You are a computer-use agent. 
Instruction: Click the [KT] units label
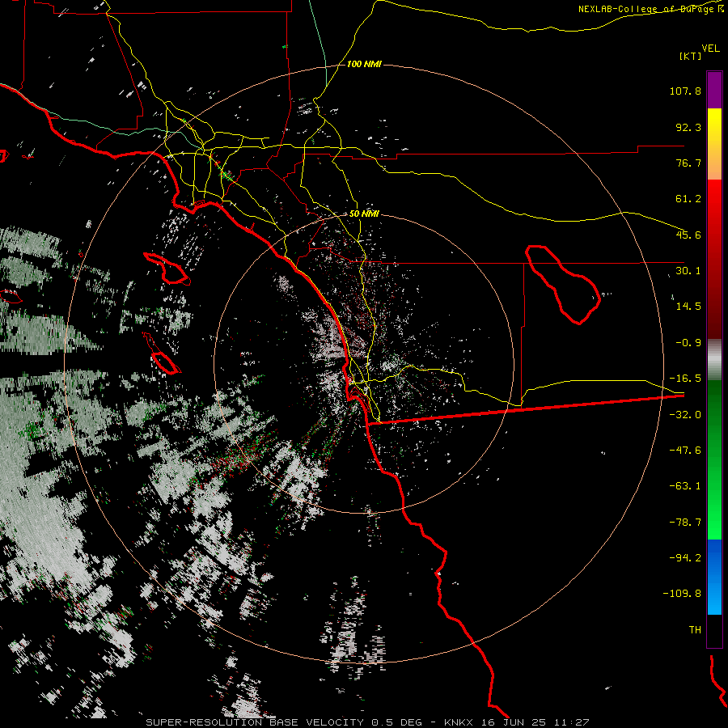(x=691, y=56)
